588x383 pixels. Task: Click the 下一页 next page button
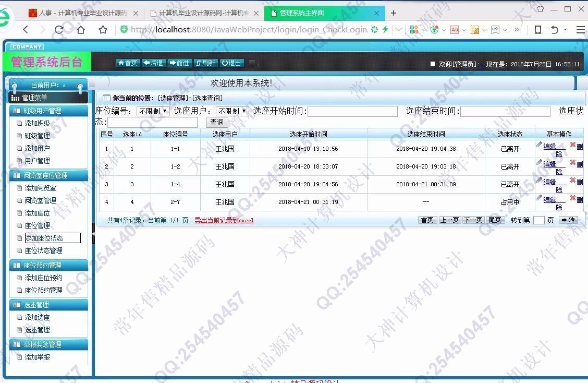473,220
